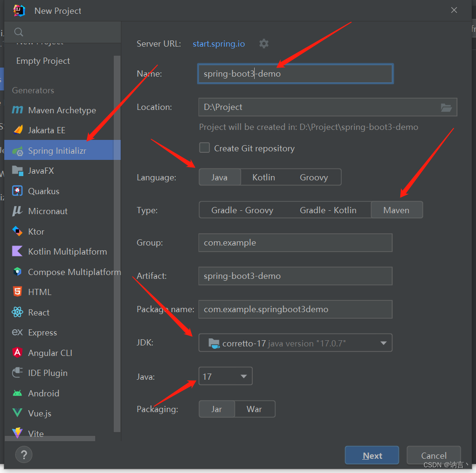Select Angular CLI generator
This screenshot has width=476, height=473.
(50, 353)
